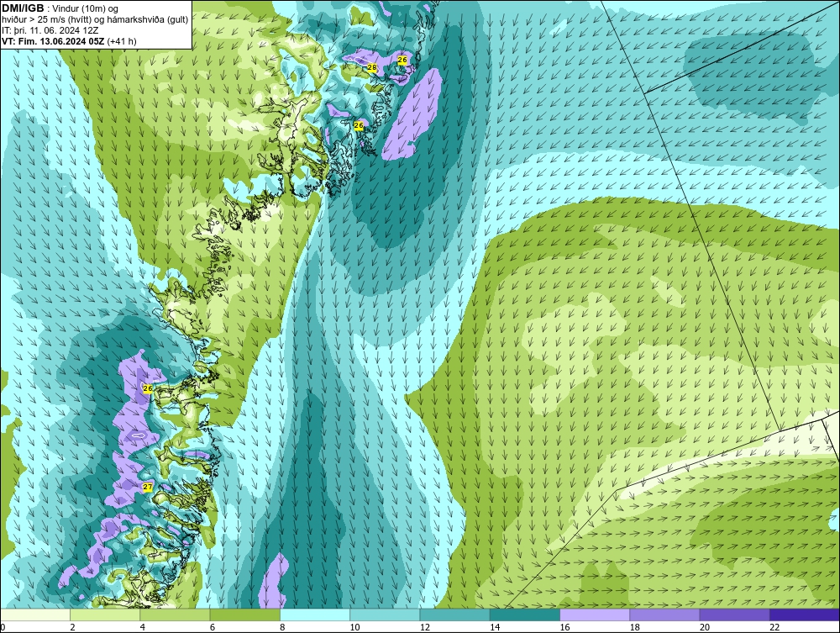Click the legend tick label 2
This screenshot has height=633, width=840.
pyautogui.click(x=72, y=627)
